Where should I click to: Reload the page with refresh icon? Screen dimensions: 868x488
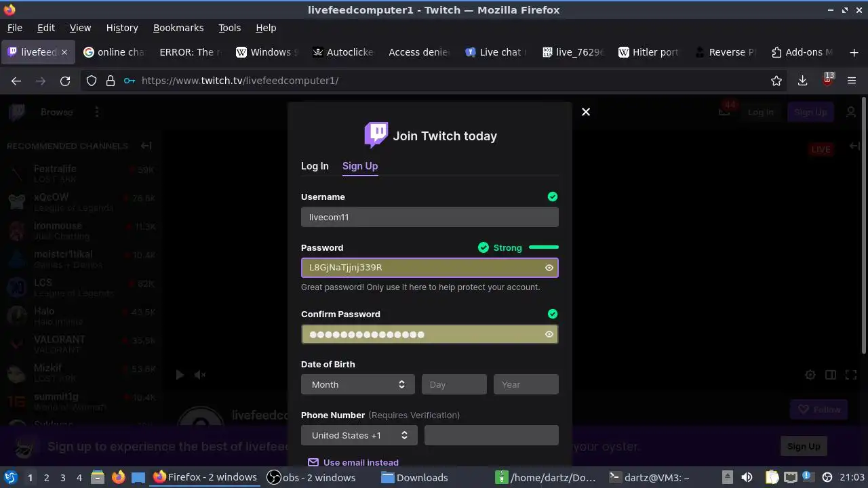(65, 81)
